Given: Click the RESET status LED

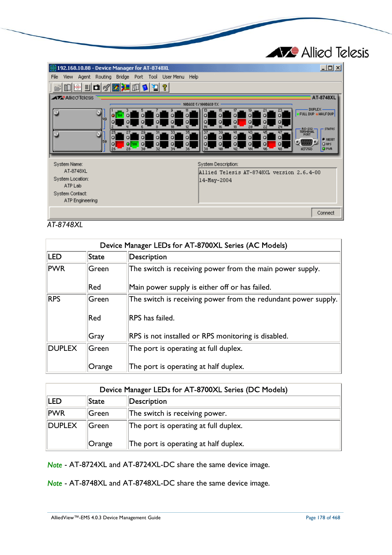Looking at the screenshot, I should pos(324,140).
